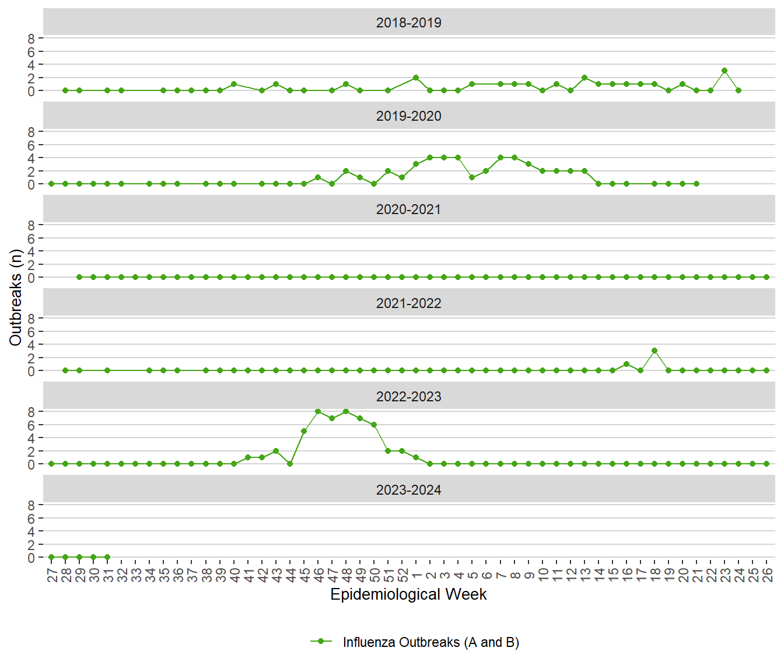The image size is (784, 672).
Task: Select week 16 point in 2021-2022 panel
Action: point(626,364)
